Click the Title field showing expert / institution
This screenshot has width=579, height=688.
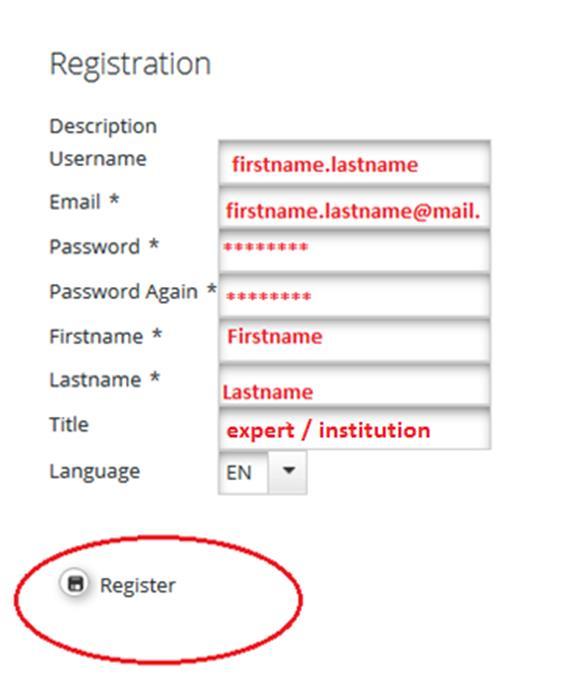(354, 428)
